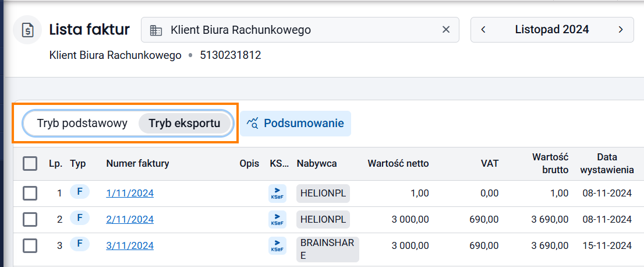644x267 pixels.
Task: Open invoice 1/11/2024 link
Action: (x=130, y=193)
